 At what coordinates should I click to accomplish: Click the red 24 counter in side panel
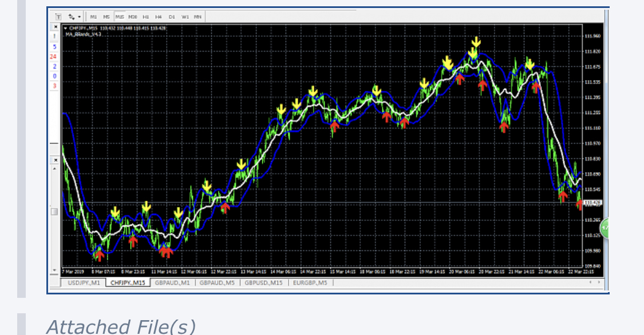pos(53,57)
